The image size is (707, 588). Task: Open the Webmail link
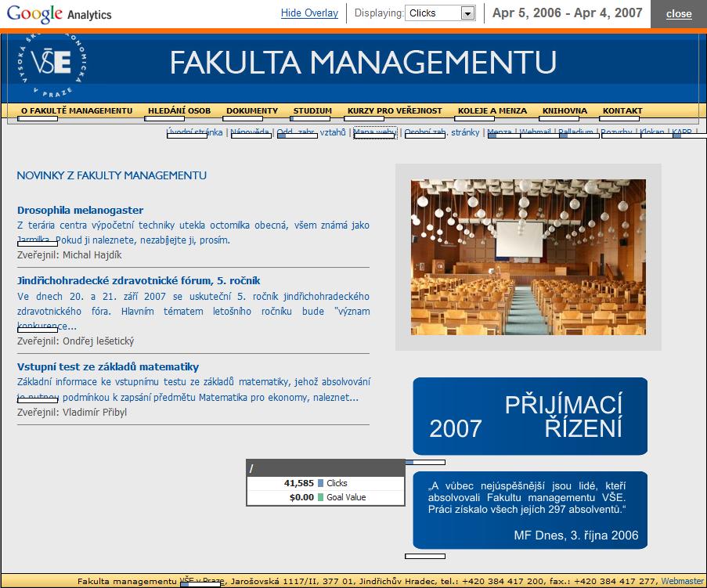[x=536, y=132]
